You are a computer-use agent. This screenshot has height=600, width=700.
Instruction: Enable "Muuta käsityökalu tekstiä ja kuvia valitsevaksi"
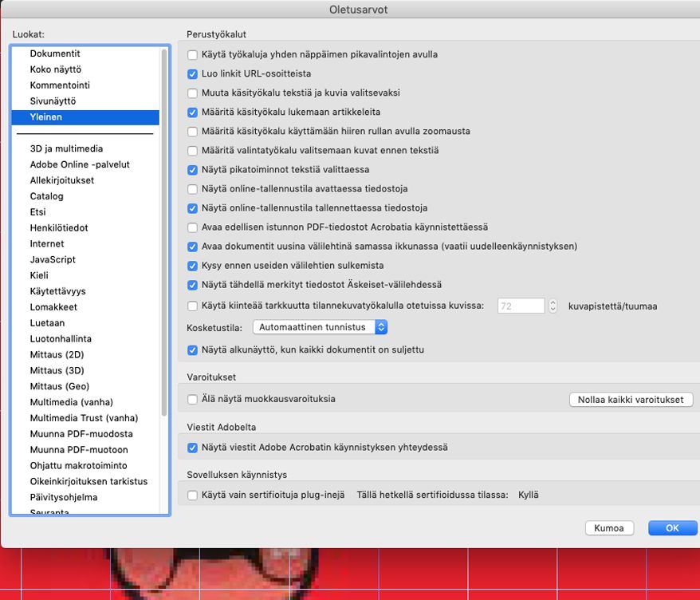(x=191, y=93)
